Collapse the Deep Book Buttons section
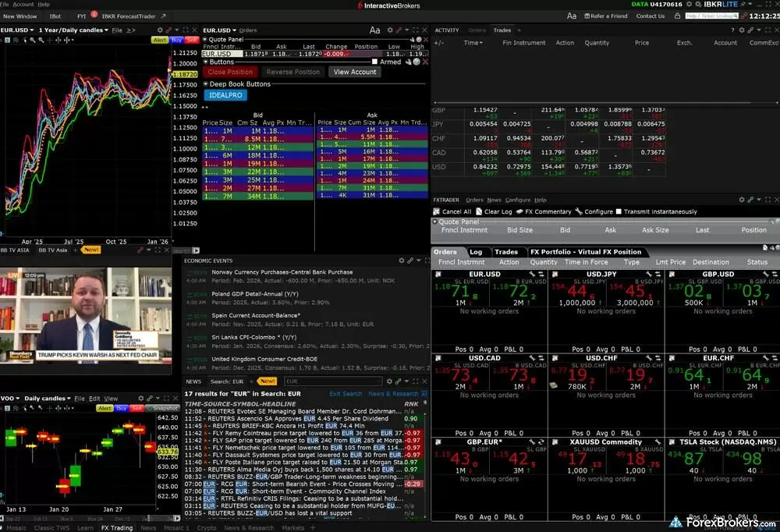This screenshot has width=780, height=532. pos(205,83)
